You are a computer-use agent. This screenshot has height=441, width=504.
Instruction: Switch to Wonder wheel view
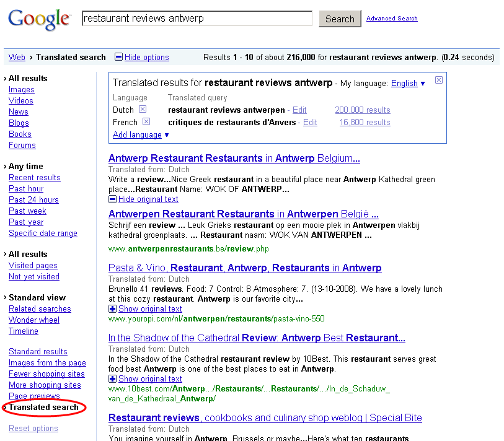coord(34,320)
